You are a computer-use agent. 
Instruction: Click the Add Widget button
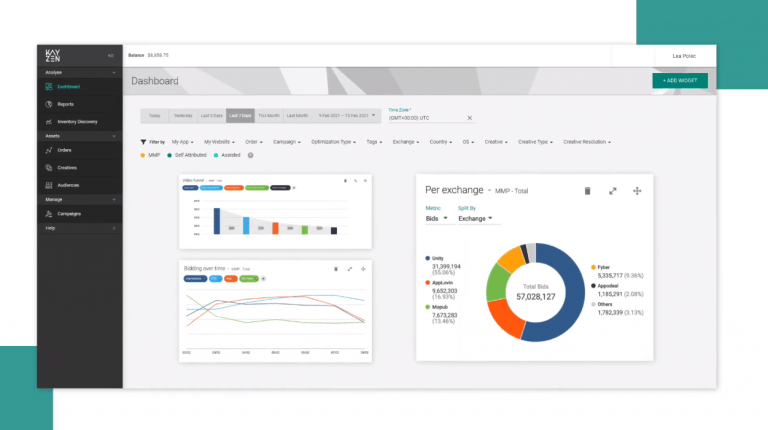[x=681, y=80]
